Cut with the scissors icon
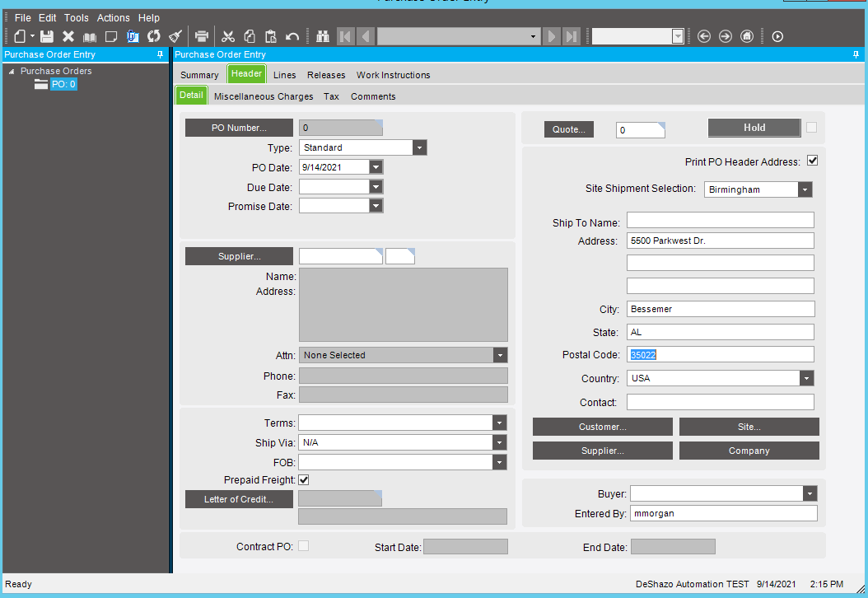868x598 pixels. coord(228,36)
